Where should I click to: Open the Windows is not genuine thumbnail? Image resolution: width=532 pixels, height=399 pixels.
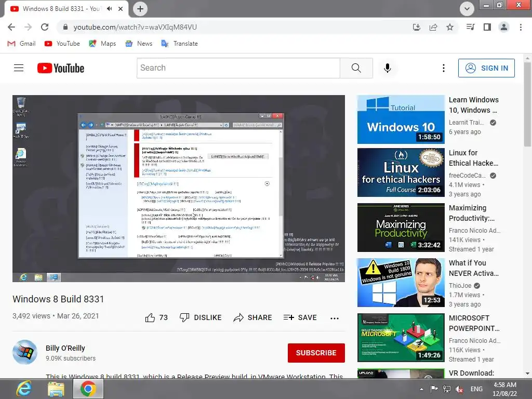click(x=401, y=283)
